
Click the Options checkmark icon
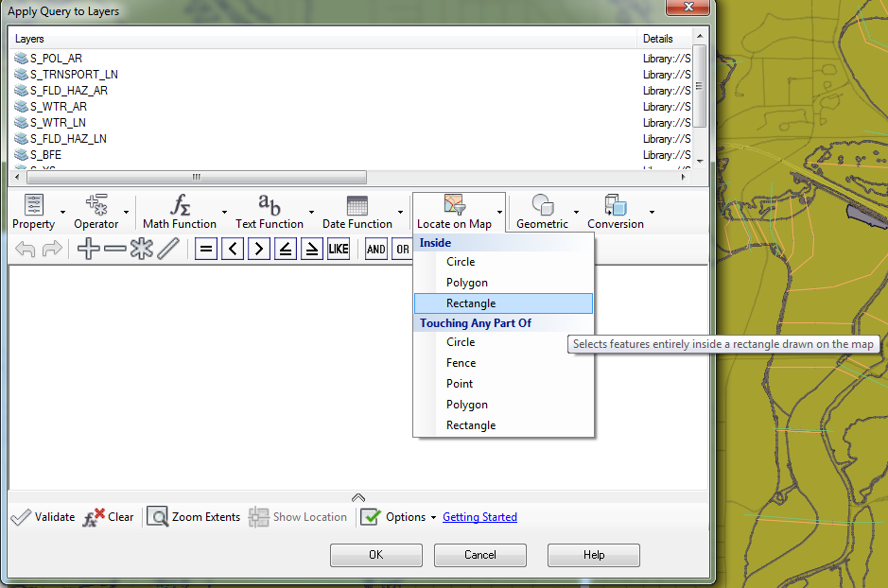tap(371, 517)
